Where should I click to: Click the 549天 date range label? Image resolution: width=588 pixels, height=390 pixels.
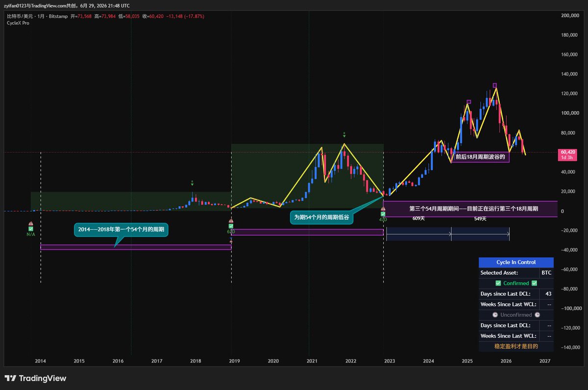tap(480, 219)
